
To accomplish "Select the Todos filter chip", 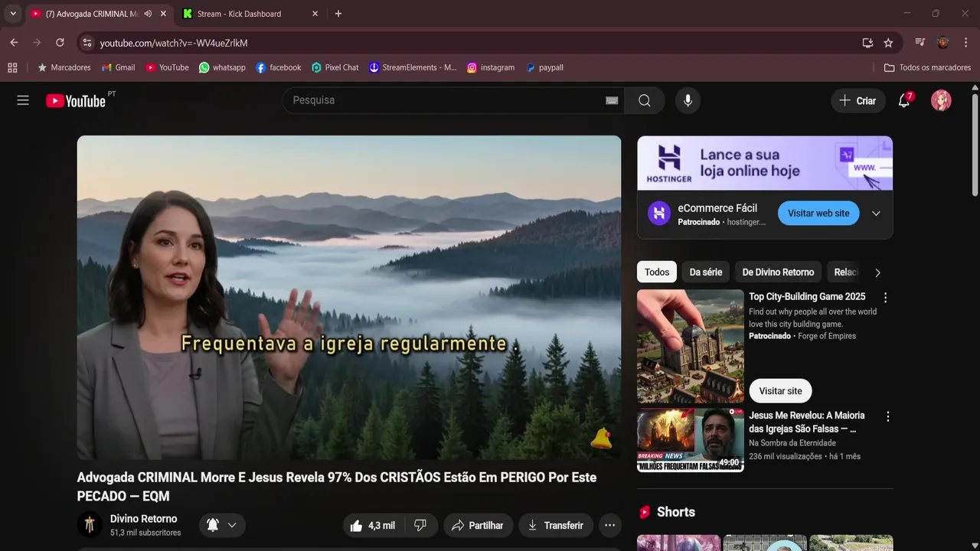I will point(657,272).
